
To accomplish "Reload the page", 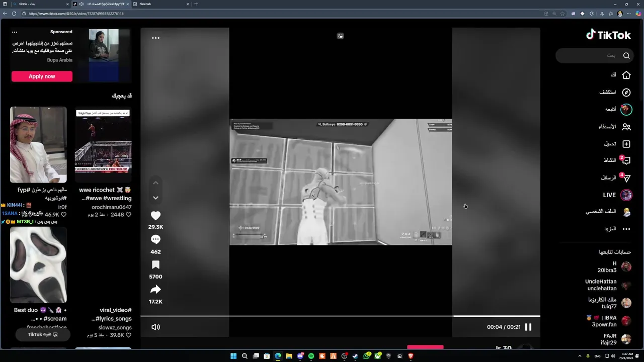I will [x=14, y=14].
